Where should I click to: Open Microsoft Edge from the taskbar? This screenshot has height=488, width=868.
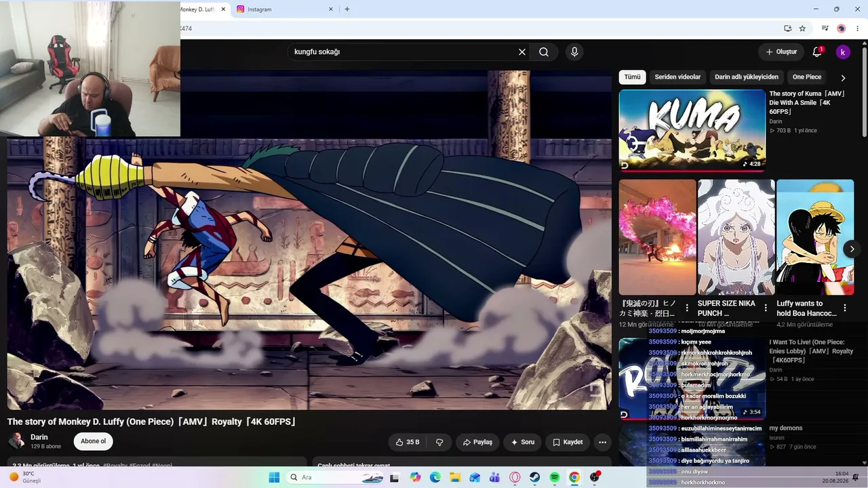click(435, 477)
